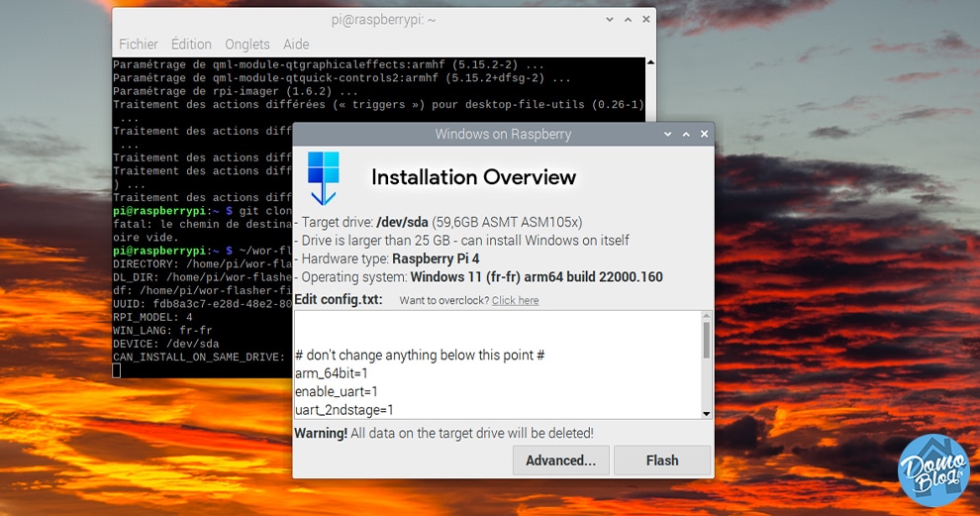Maximize the Windows on Raspberry window
The width and height of the screenshot is (980, 516).
[x=686, y=134]
